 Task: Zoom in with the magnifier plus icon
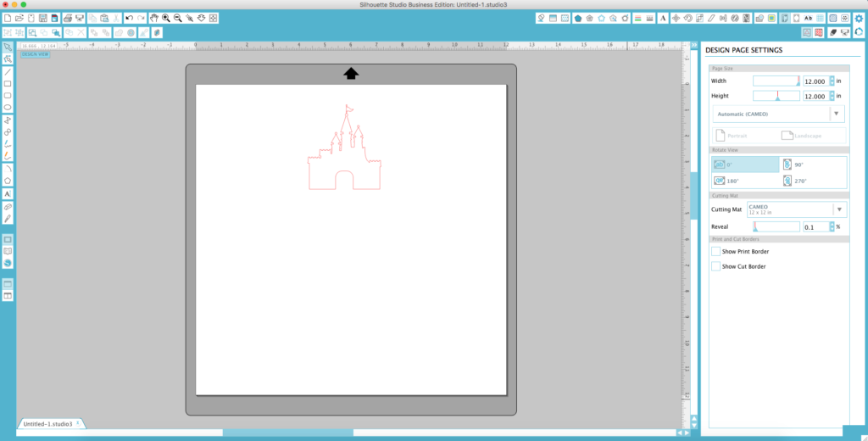165,19
